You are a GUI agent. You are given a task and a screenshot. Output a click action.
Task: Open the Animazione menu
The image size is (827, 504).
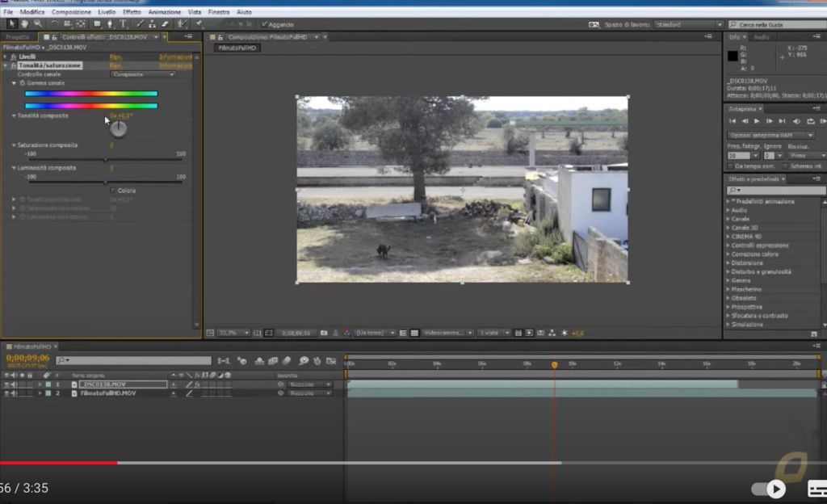165,11
